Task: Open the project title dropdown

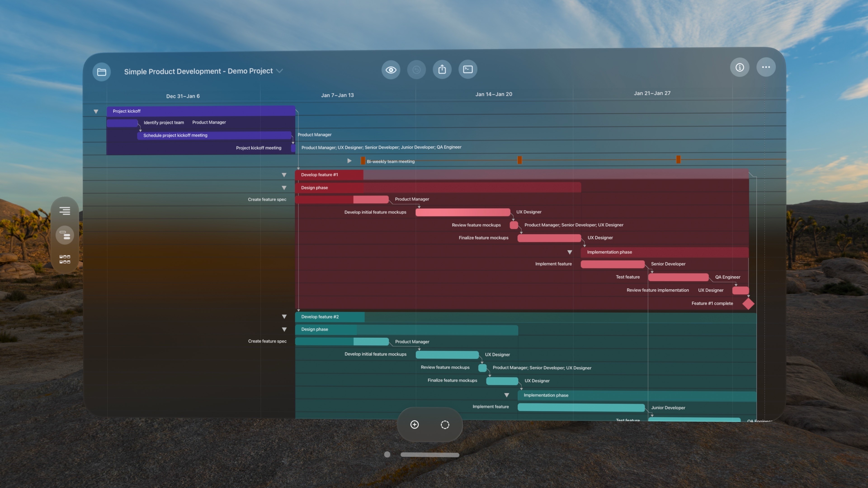Action: 279,71
